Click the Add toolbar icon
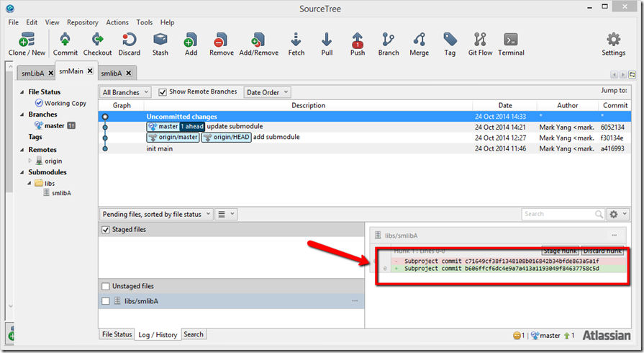This screenshot has height=353, width=644. [191, 44]
